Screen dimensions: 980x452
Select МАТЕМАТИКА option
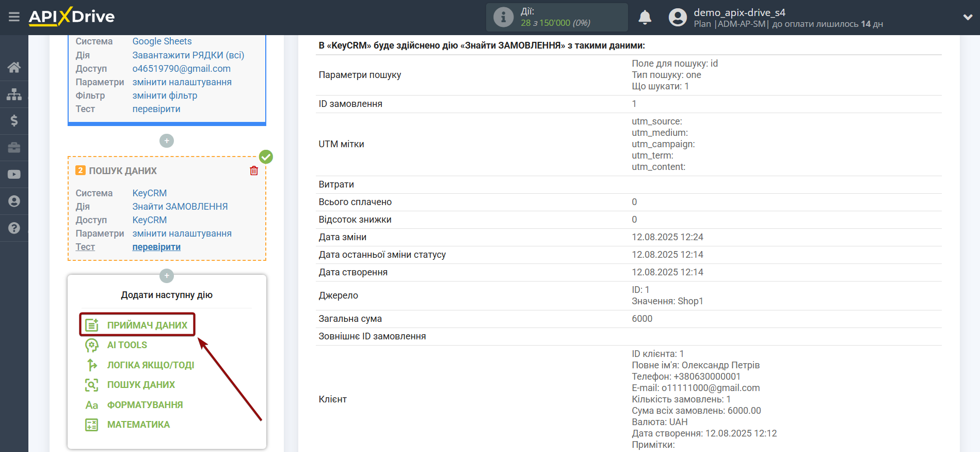tap(138, 425)
